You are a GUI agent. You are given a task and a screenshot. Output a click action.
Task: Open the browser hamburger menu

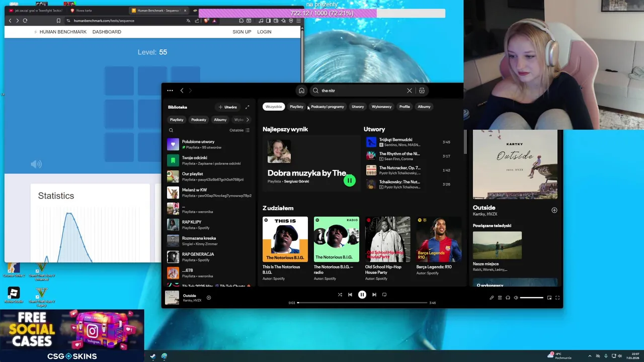(x=298, y=21)
